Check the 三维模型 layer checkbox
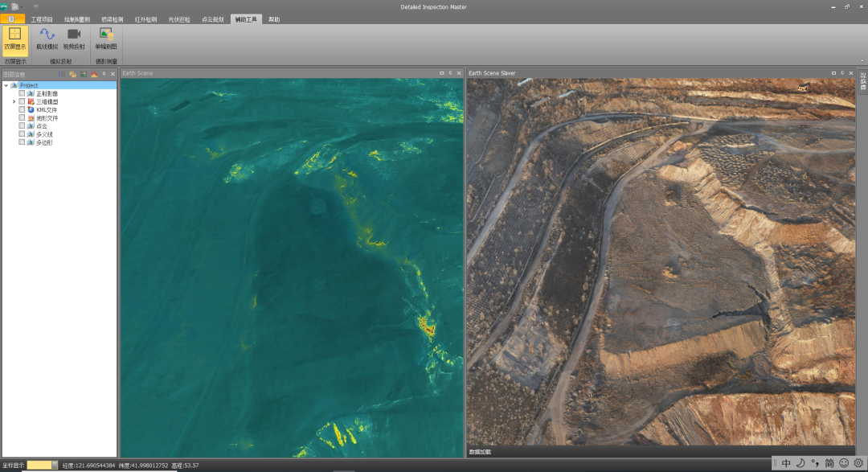Screen dimensions: 868x472 pos(23,101)
